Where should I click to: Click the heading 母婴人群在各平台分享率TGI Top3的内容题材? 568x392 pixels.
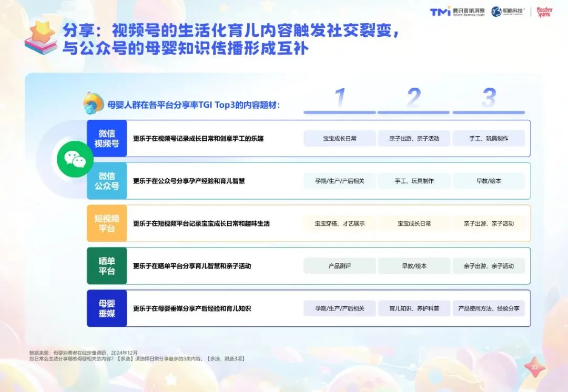click(x=194, y=105)
